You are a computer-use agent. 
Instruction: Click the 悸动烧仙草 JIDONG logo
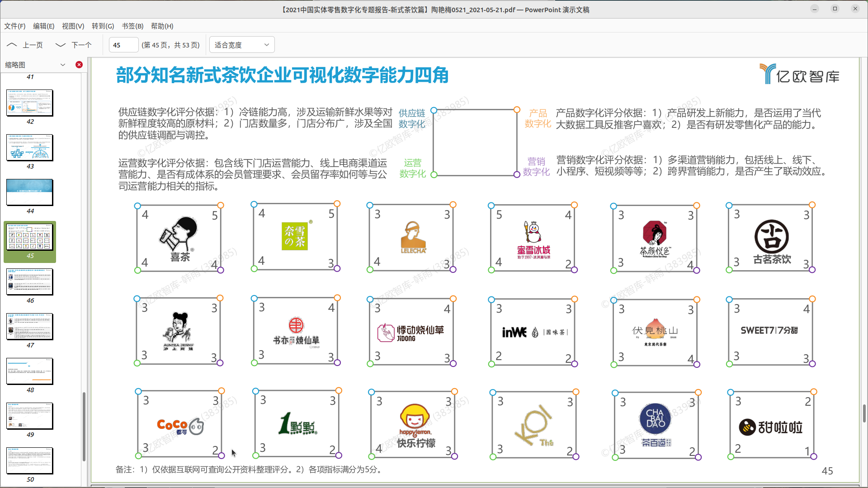tap(411, 332)
